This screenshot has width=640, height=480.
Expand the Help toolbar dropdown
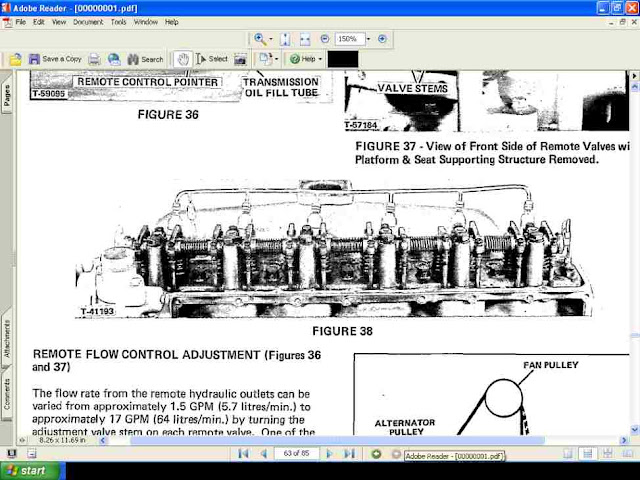click(318, 59)
